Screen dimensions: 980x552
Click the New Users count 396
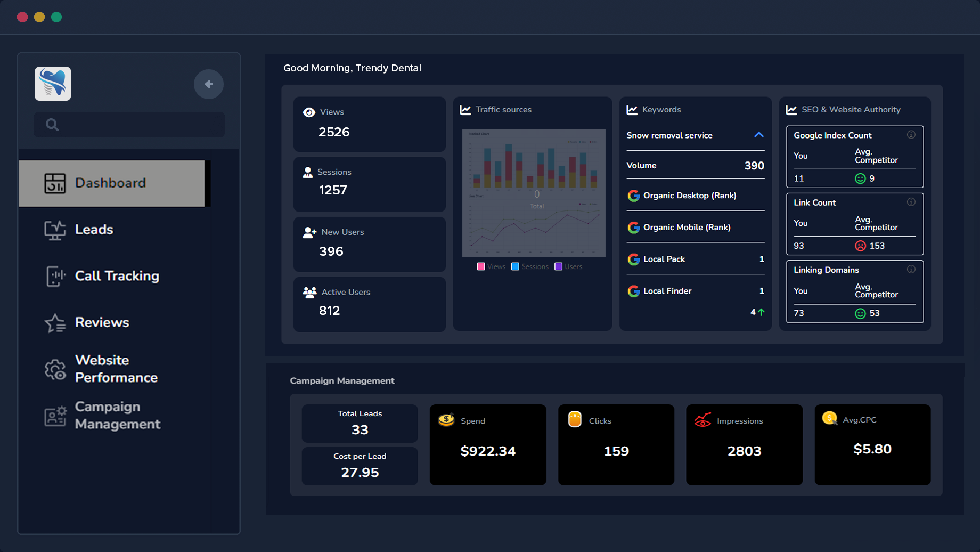pyautogui.click(x=331, y=251)
